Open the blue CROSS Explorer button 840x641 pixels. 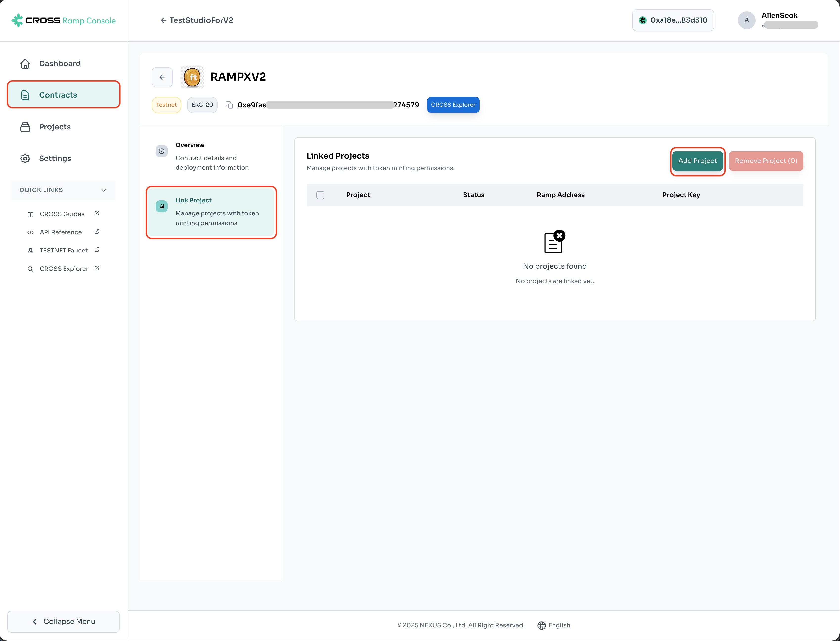[x=453, y=105]
